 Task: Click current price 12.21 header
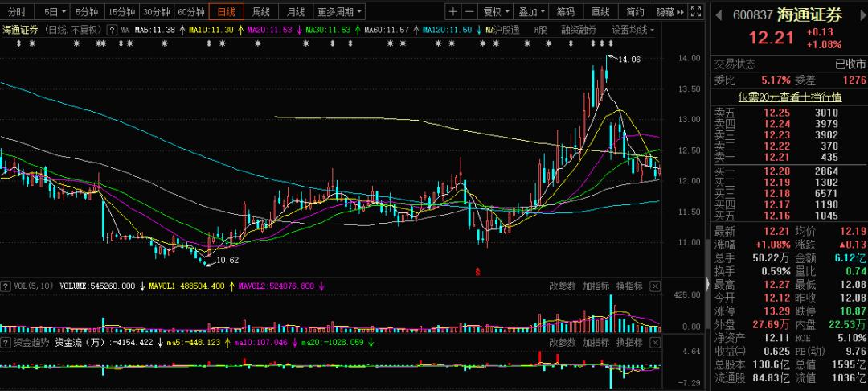(x=771, y=38)
